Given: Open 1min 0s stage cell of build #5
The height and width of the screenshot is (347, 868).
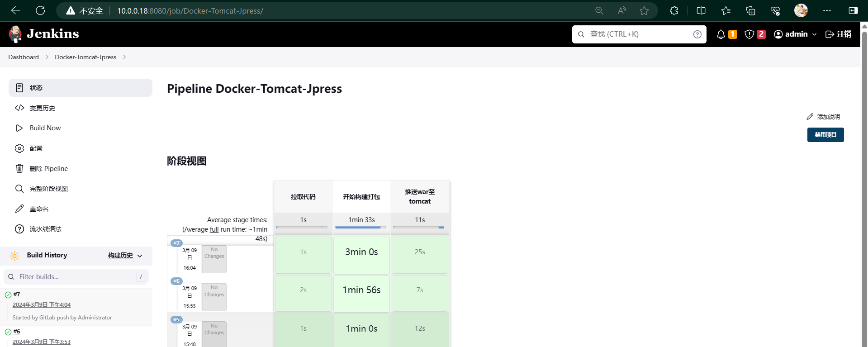Looking at the screenshot, I should (361, 330).
